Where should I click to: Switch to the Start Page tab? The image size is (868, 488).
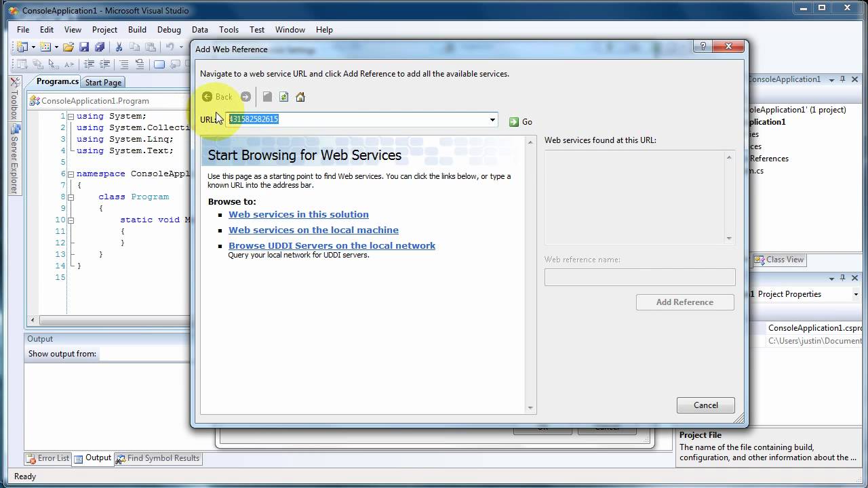click(x=103, y=83)
